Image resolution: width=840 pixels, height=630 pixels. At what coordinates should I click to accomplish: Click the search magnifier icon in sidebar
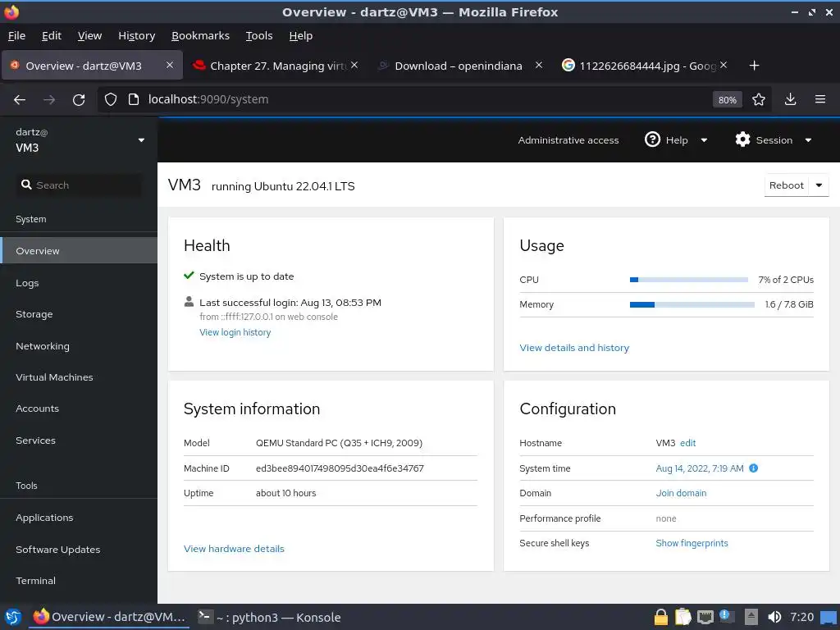tap(26, 185)
